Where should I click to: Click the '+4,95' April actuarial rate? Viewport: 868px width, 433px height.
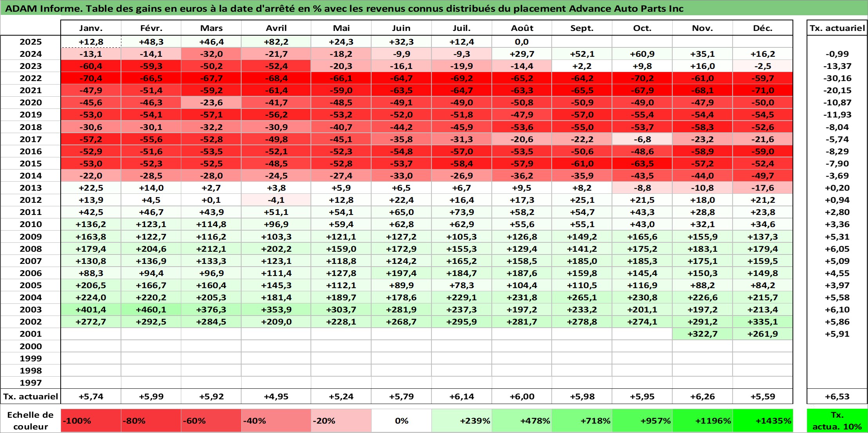coord(276,396)
